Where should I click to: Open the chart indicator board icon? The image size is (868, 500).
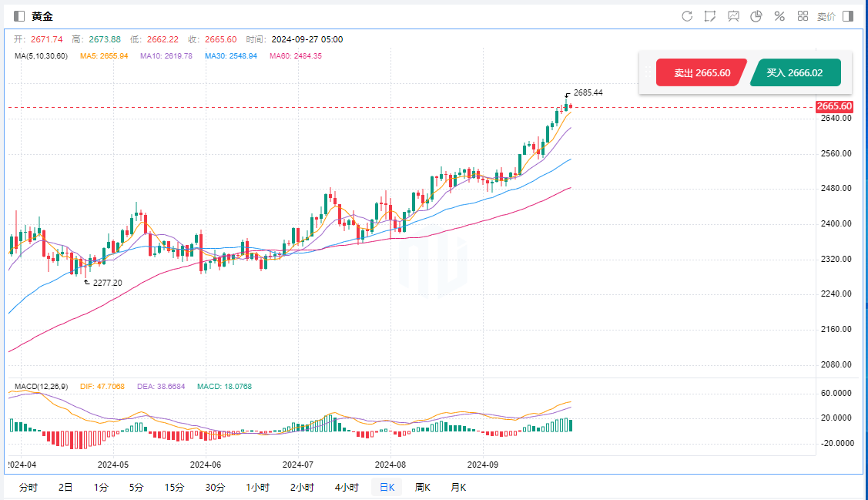733,16
